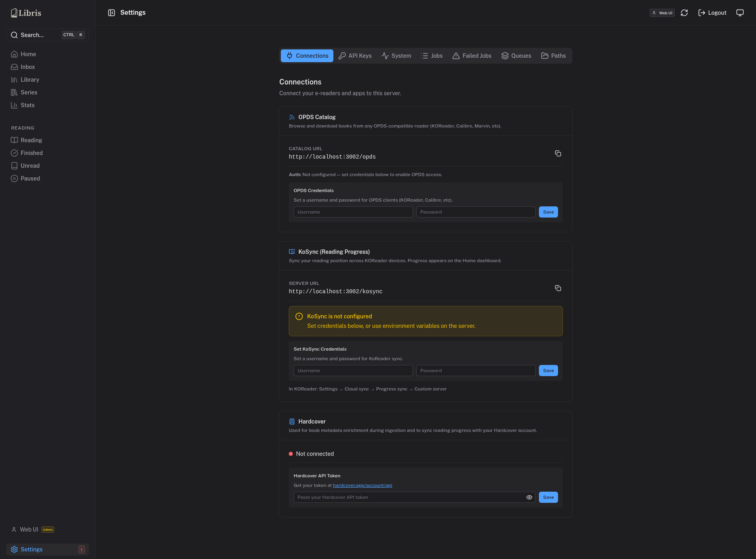Click the Libris logo

pyautogui.click(x=26, y=13)
